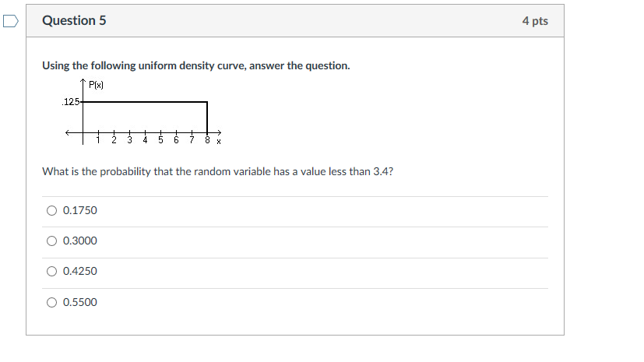Select the 0.1750 radio button

(51, 210)
